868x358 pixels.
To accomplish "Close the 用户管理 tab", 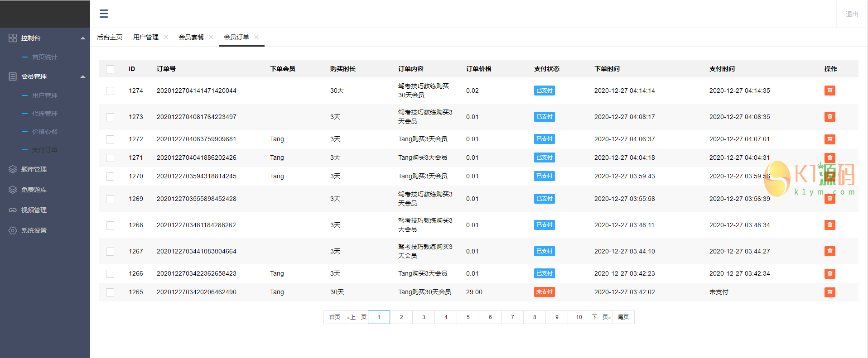I will click(x=166, y=37).
